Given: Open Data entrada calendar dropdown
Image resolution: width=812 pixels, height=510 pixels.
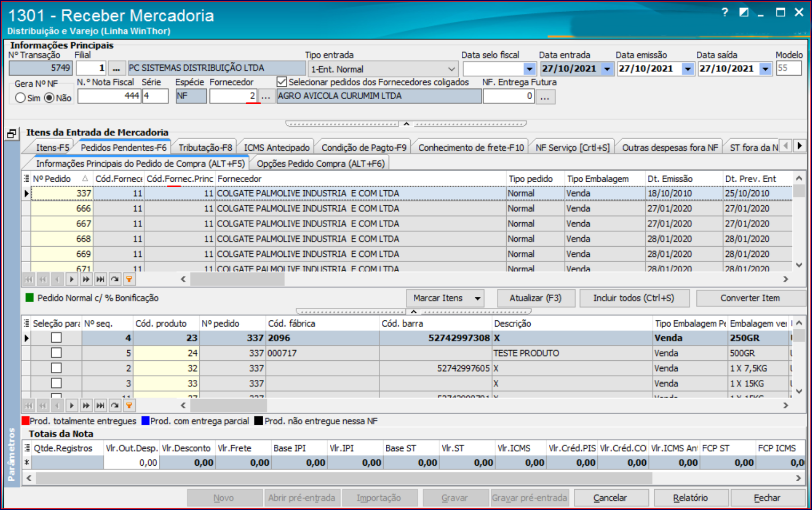Looking at the screenshot, I should (607, 69).
